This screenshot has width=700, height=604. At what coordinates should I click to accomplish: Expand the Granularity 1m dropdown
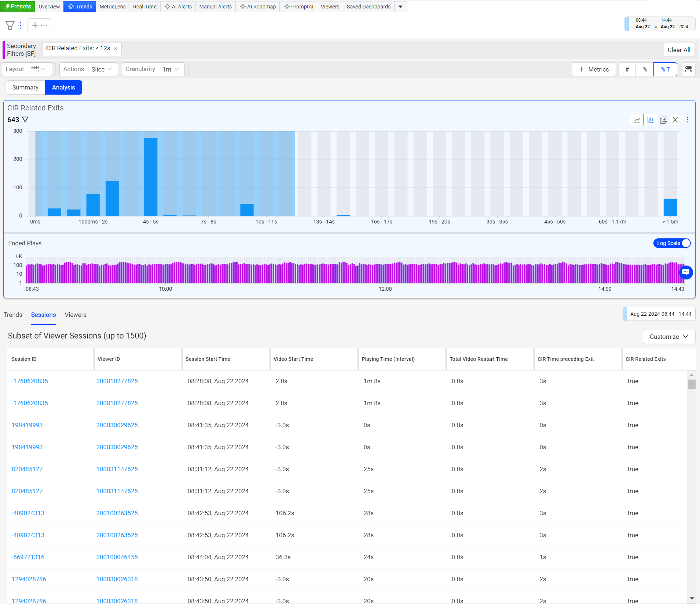171,69
